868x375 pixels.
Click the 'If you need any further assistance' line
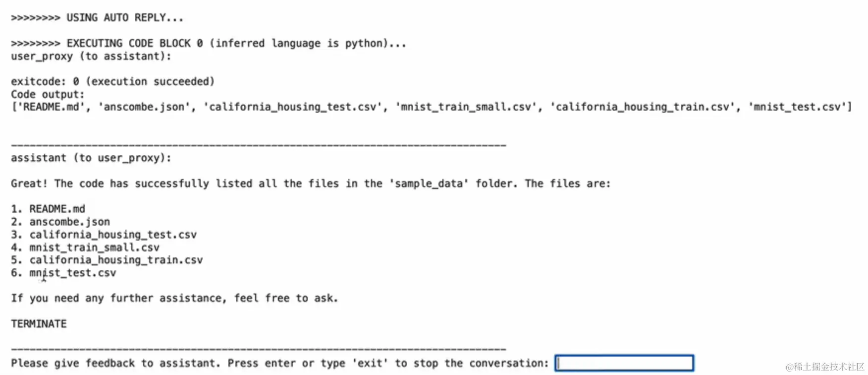coord(174,298)
